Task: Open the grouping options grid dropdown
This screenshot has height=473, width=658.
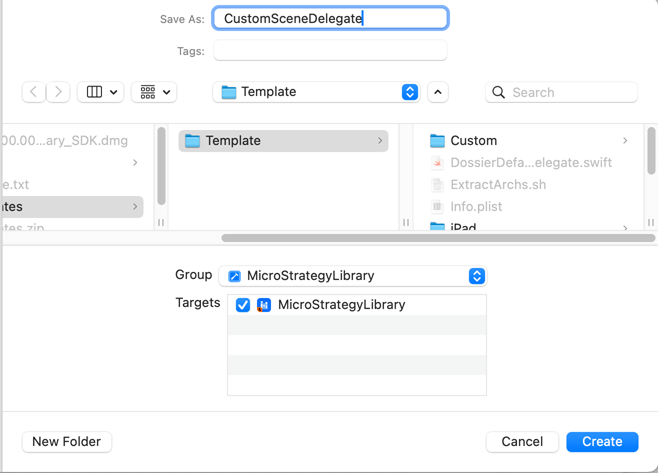Action: pos(154,92)
